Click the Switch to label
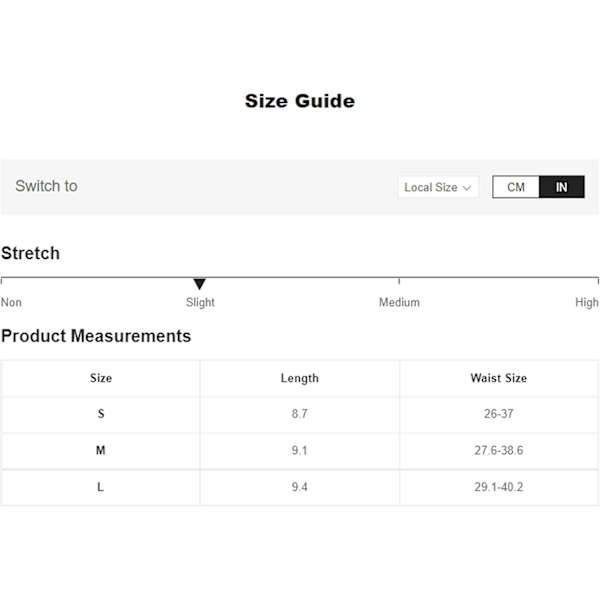This screenshot has width=600, height=600. point(46,186)
